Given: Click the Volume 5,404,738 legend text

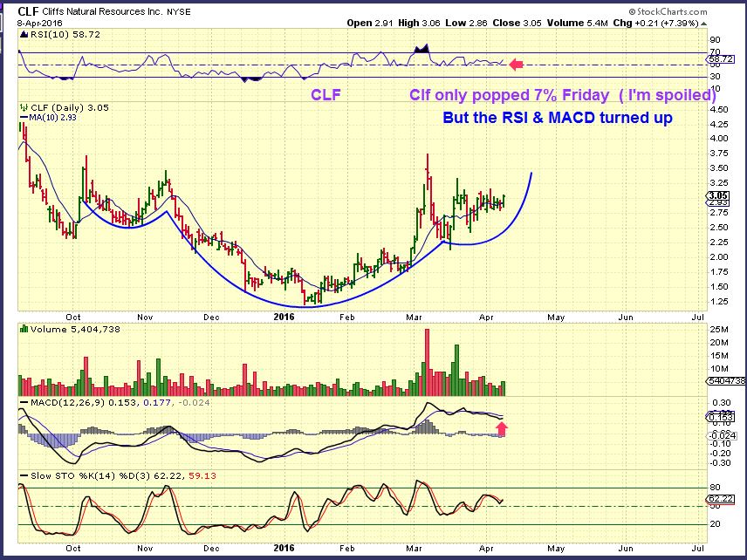Looking at the screenshot, I should [x=75, y=329].
